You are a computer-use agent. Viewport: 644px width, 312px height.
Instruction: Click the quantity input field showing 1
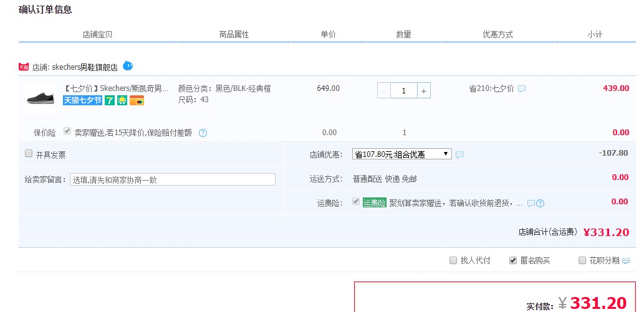click(404, 91)
